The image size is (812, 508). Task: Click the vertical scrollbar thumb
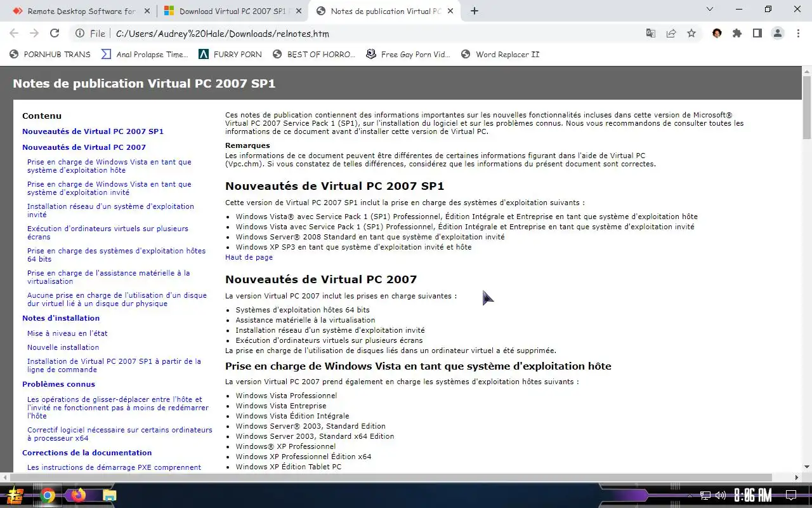[x=807, y=108]
